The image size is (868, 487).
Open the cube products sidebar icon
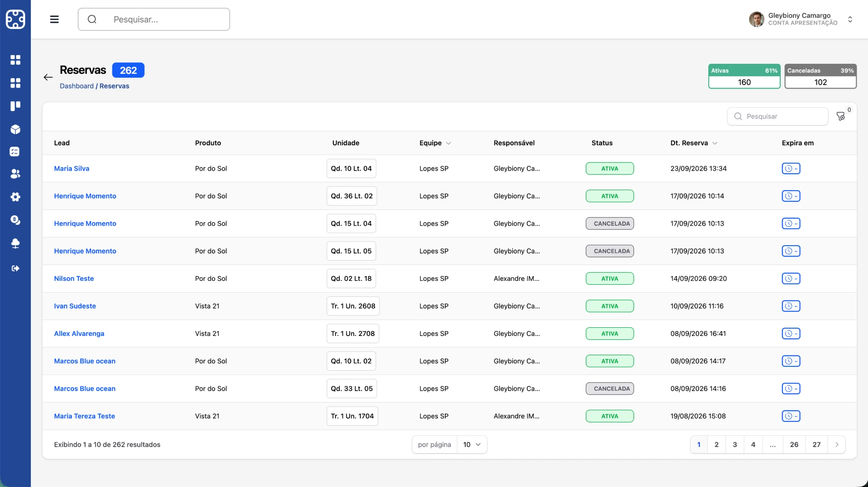(15, 129)
